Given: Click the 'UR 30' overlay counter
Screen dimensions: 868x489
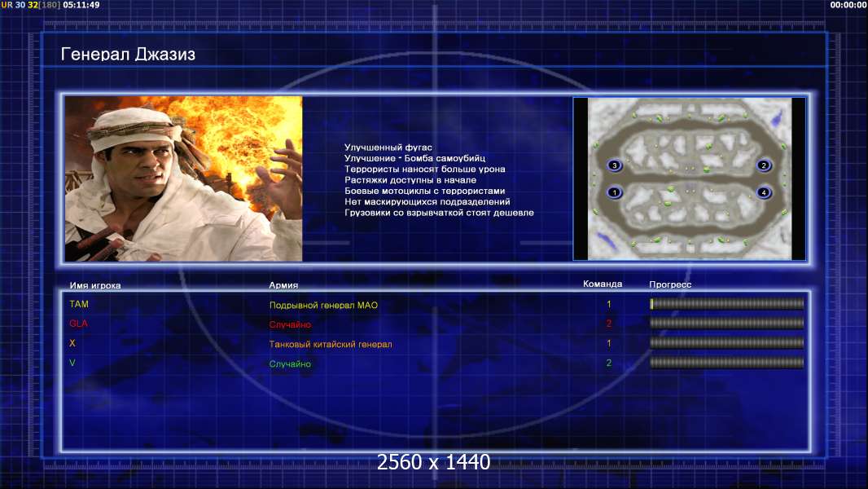Looking at the screenshot, I should pos(13,5).
